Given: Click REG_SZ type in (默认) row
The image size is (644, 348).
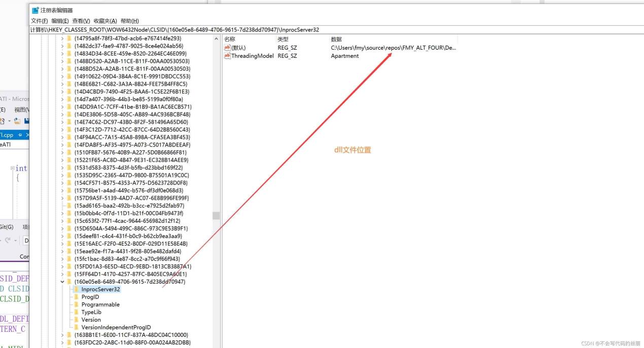Looking at the screenshot, I should (x=287, y=48).
